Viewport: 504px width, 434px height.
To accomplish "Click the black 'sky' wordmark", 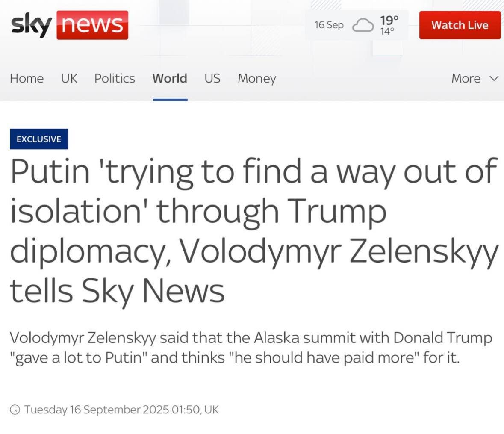I will point(31,25).
